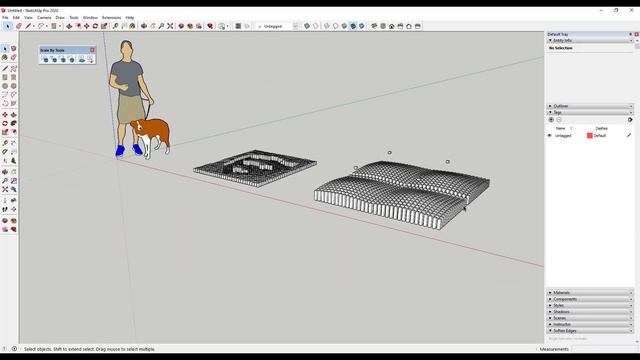Activate the Orbit tool in top toolbar
This screenshot has height=360, width=640.
(x=144, y=26)
